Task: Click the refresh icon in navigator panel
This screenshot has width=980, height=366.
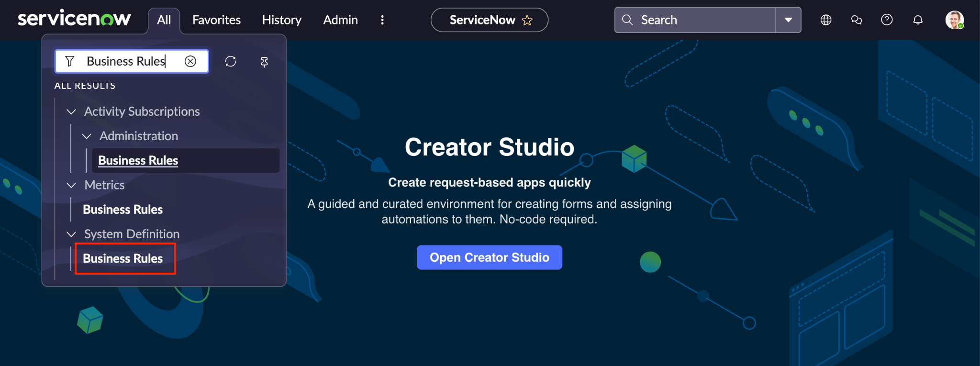Action: (x=231, y=61)
